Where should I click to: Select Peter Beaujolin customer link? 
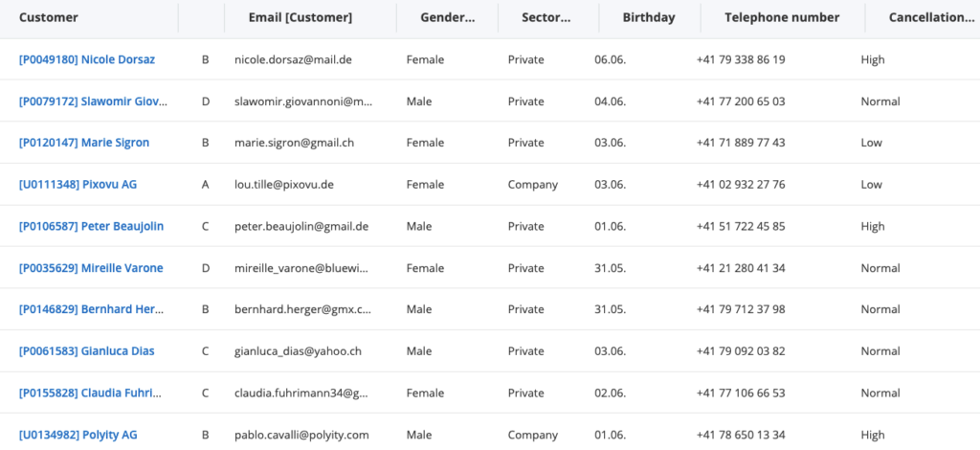pyautogui.click(x=91, y=227)
